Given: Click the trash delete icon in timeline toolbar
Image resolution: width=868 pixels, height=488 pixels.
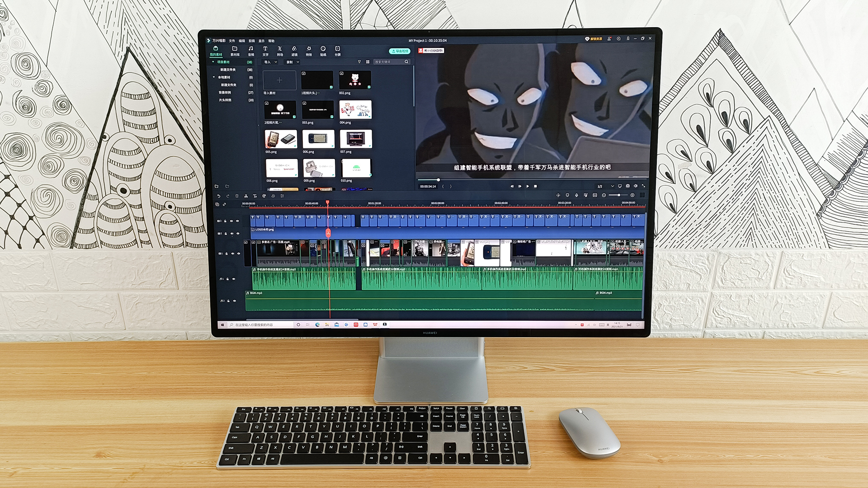Looking at the screenshot, I should (x=237, y=196).
